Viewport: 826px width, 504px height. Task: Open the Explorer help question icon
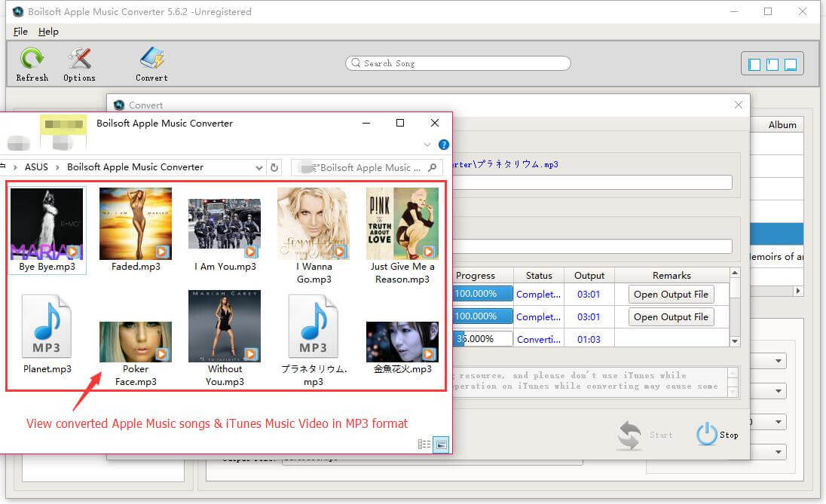[444, 145]
